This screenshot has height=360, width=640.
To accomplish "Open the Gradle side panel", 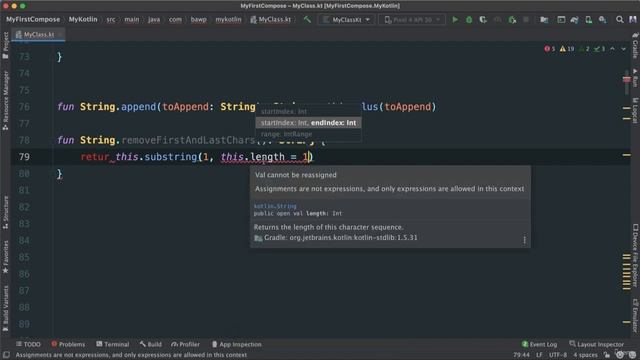I will coord(635,45).
